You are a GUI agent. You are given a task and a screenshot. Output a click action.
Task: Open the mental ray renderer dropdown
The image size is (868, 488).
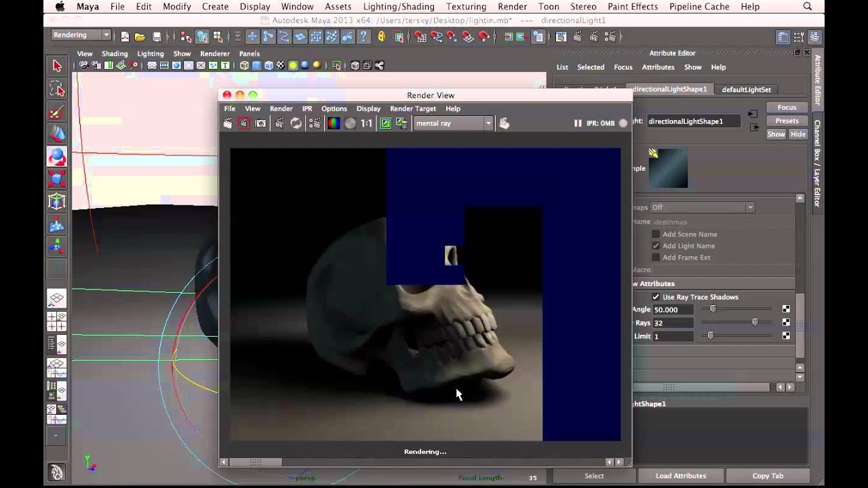[x=453, y=123]
